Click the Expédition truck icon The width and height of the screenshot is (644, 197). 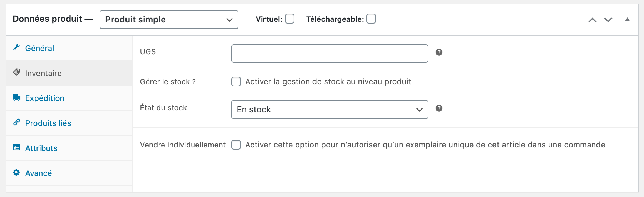point(16,97)
